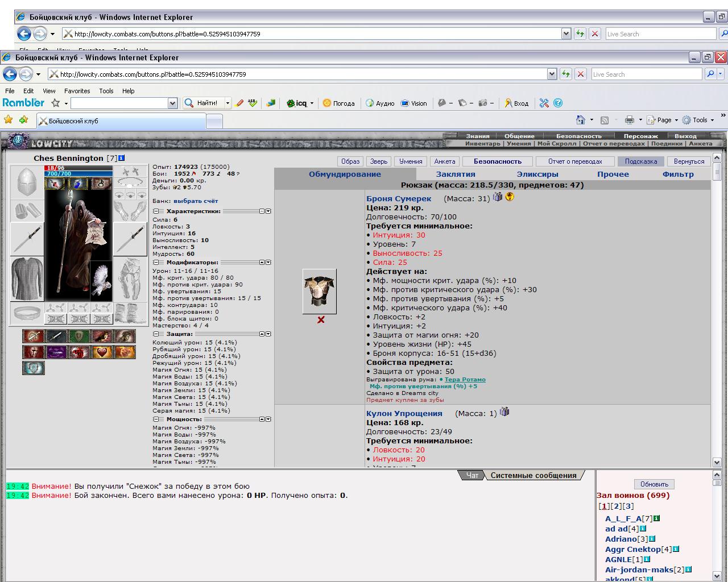Viewport: 728px width, 582px height.
Task: Collapse the Защита section
Action: point(156,334)
